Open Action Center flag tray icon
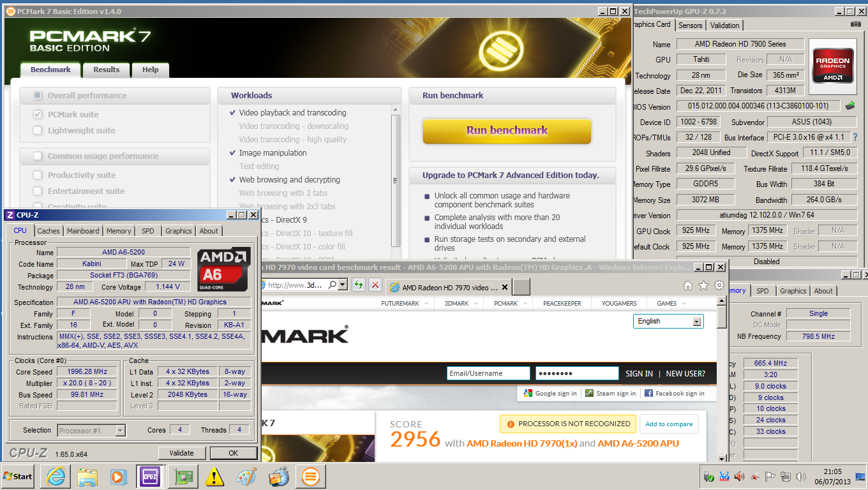This screenshot has width=868, height=490. [770, 477]
